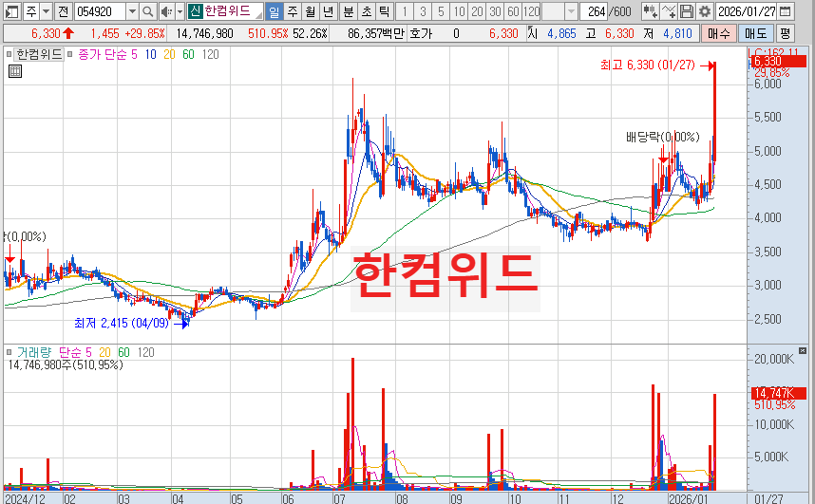Click the speaker sound icon
815x504 pixels.
click(x=166, y=10)
